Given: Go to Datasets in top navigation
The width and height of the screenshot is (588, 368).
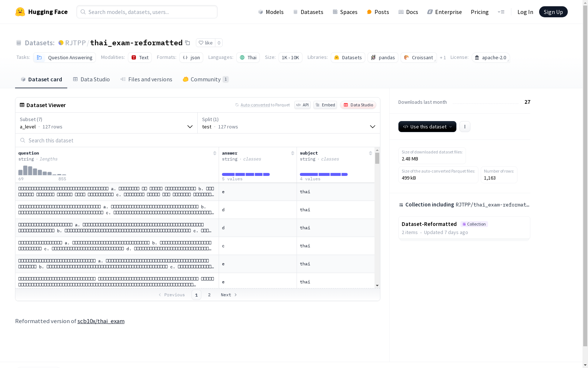Looking at the screenshot, I should point(308,12).
